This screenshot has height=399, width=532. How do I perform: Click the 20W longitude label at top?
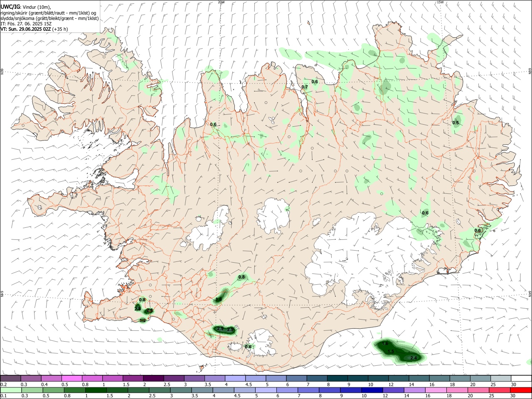point(221,2)
